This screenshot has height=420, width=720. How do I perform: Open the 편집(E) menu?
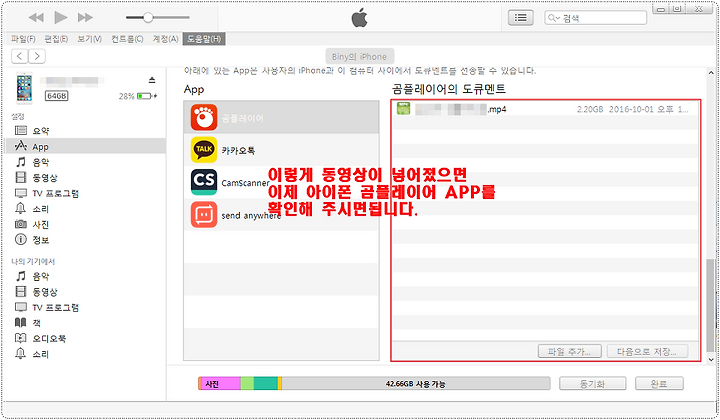point(56,39)
